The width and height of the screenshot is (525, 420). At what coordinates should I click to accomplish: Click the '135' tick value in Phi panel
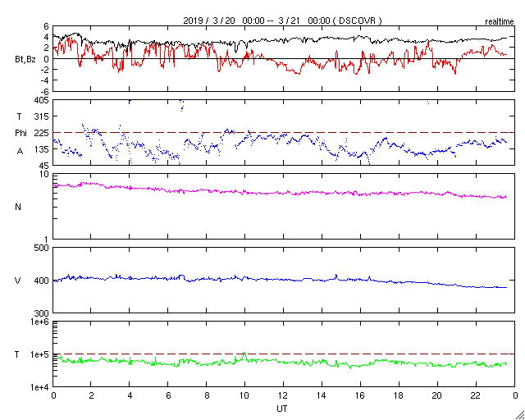(43, 149)
